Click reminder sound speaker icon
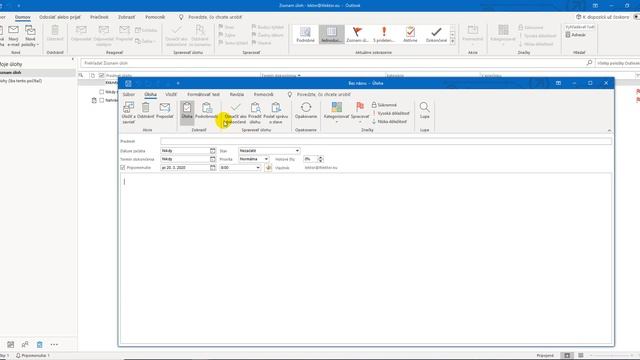 (x=268, y=168)
